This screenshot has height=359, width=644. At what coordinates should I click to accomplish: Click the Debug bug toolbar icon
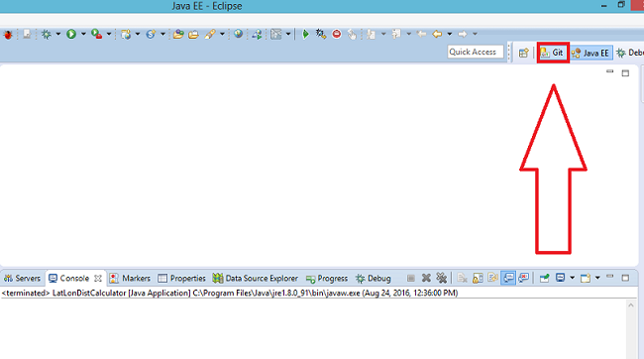(46, 34)
